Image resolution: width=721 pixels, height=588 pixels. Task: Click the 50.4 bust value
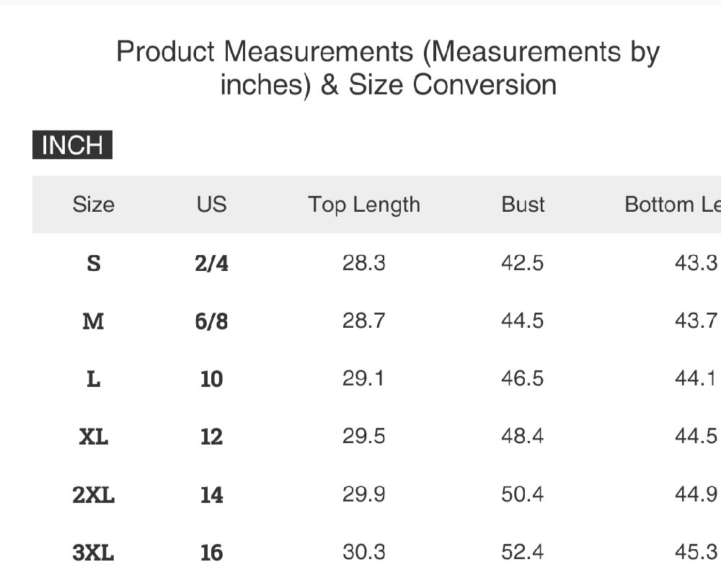523,494
